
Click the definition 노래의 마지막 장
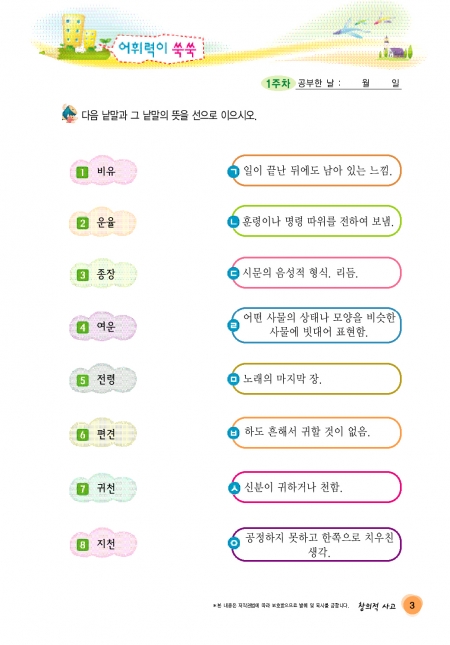click(x=282, y=379)
